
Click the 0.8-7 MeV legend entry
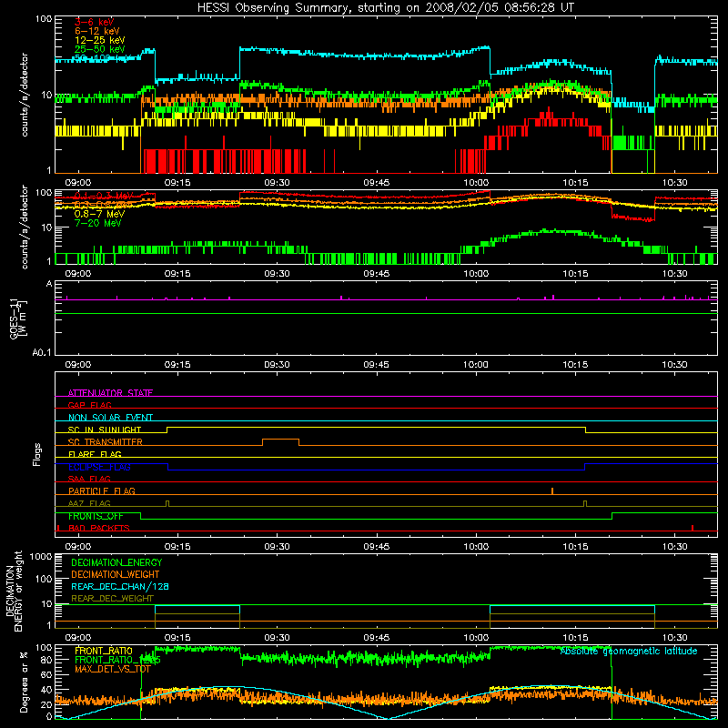[x=99, y=214]
